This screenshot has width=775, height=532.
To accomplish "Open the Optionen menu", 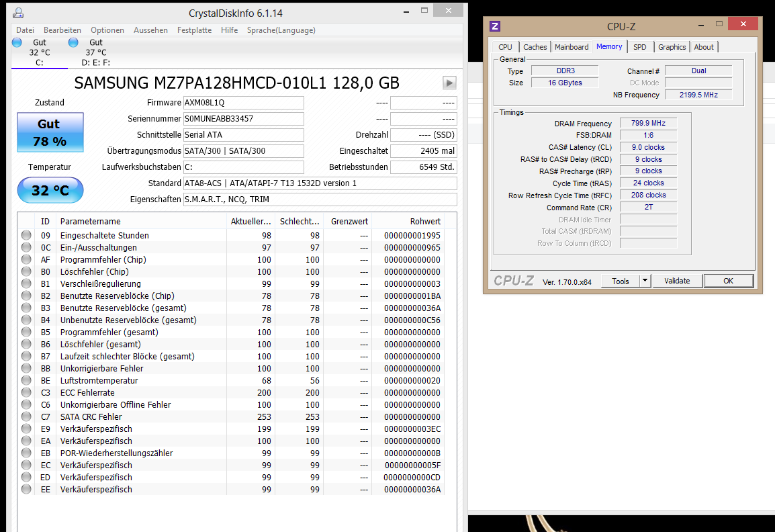I will [x=107, y=30].
